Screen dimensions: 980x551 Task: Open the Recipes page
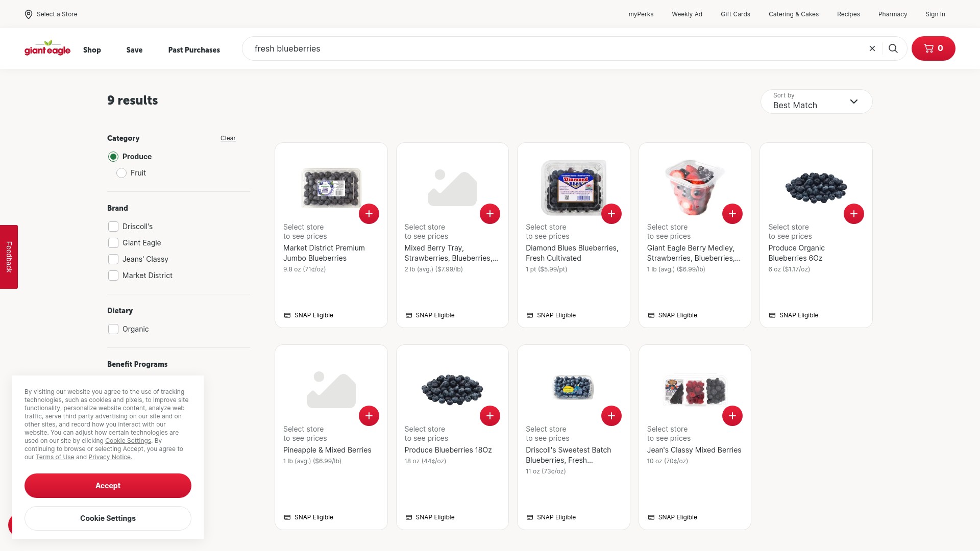(x=848, y=14)
